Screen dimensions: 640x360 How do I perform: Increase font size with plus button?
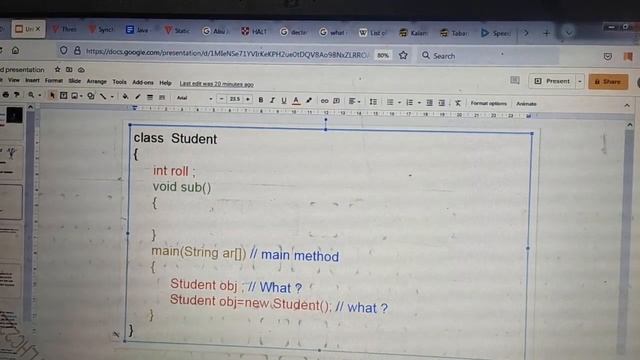click(x=248, y=99)
